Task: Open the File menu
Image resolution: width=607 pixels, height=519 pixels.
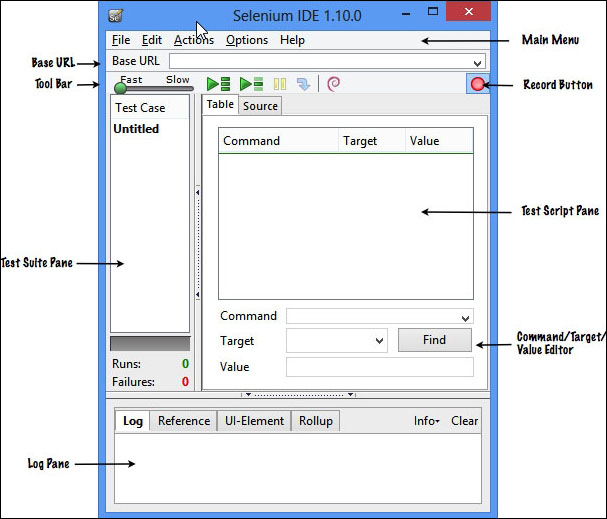Action: coord(121,40)
